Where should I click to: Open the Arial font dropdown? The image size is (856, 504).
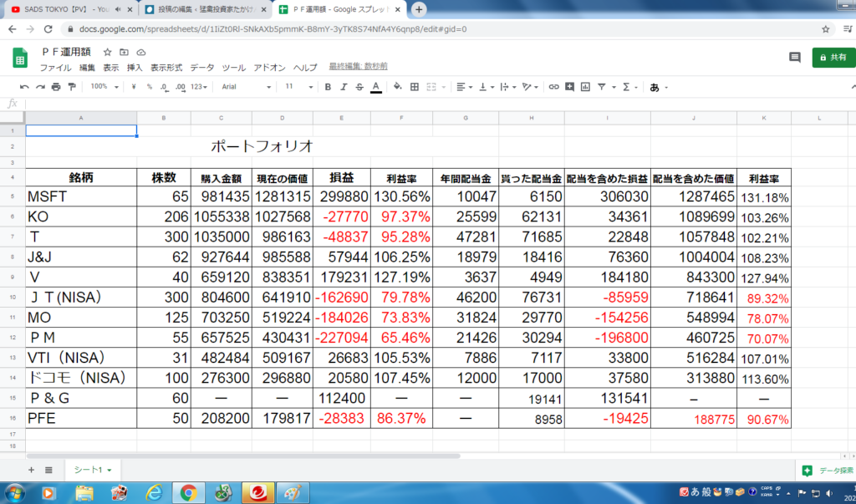[247, 87]
